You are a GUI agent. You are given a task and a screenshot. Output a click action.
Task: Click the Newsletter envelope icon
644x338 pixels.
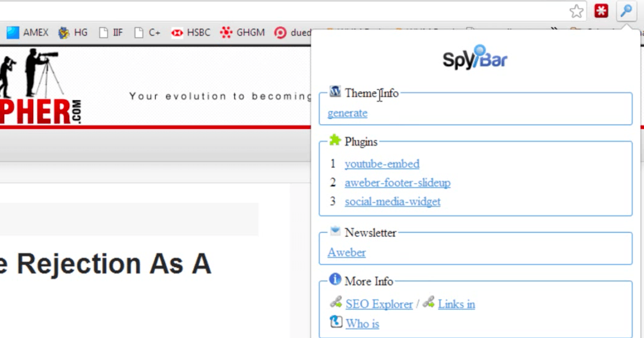[x=335, y=230]
